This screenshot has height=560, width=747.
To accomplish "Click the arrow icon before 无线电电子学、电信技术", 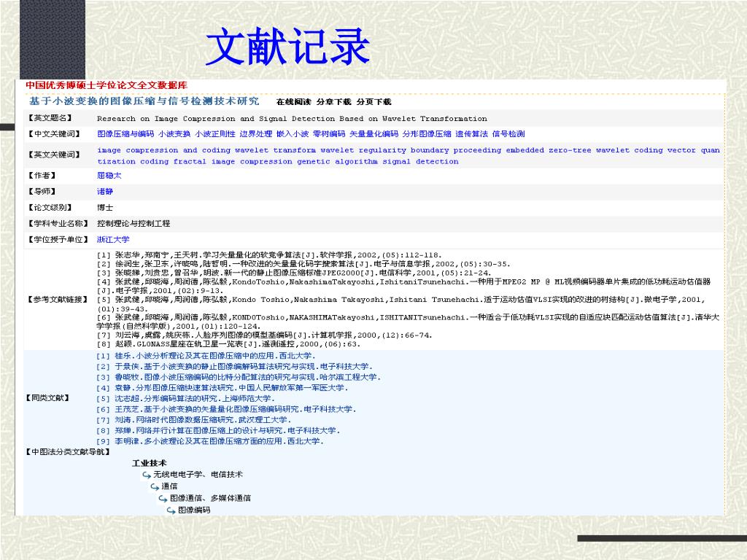I will pyautogui.click(x=147, y=475).
